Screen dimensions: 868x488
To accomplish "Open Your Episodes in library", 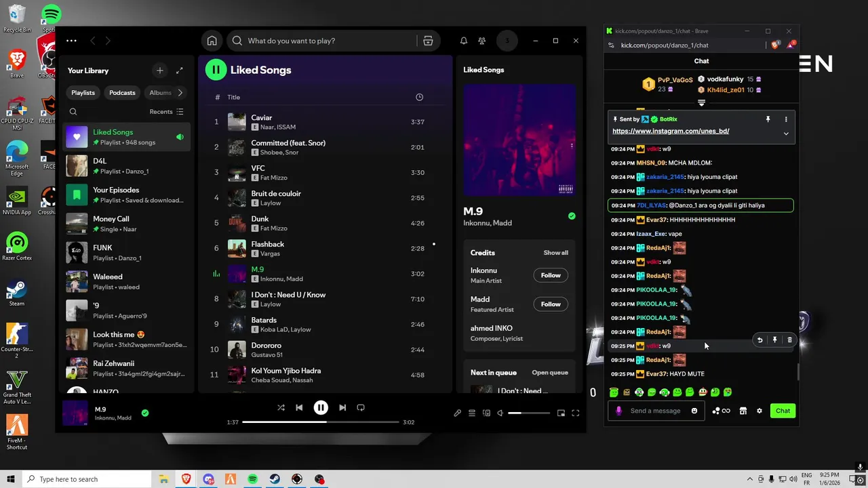I will coord(127,195).
